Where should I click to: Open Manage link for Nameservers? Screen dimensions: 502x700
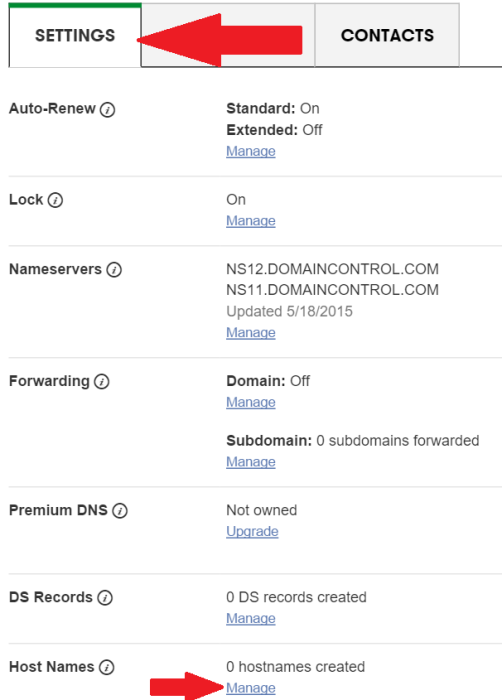pos(251,333)
